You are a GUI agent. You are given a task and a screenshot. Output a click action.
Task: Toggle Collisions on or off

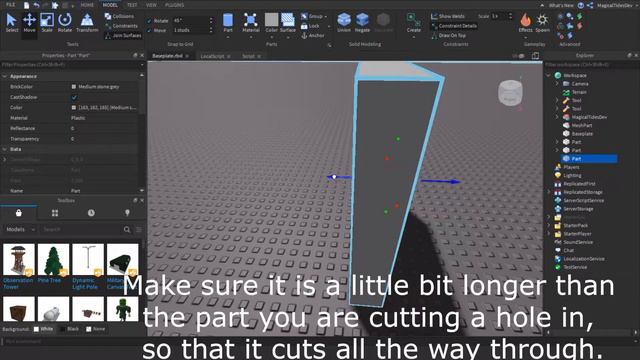[119, 16]
